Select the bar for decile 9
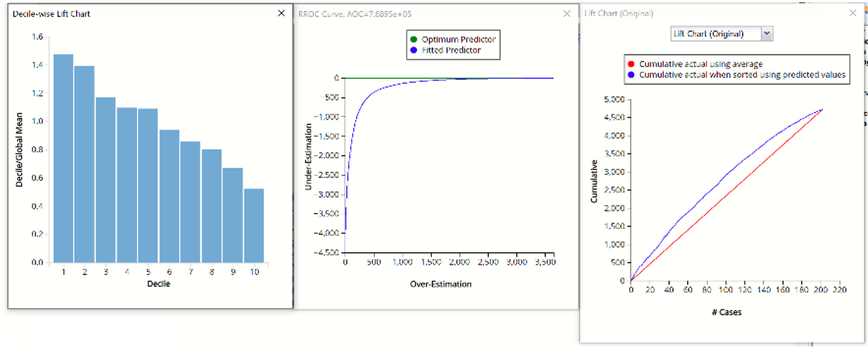868x348 pixels. click(232, 215)
